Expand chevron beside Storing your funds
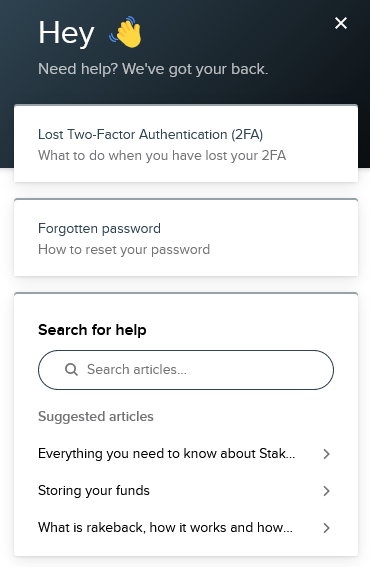This screenshot has height=567, width=370. tap(326, 491)
